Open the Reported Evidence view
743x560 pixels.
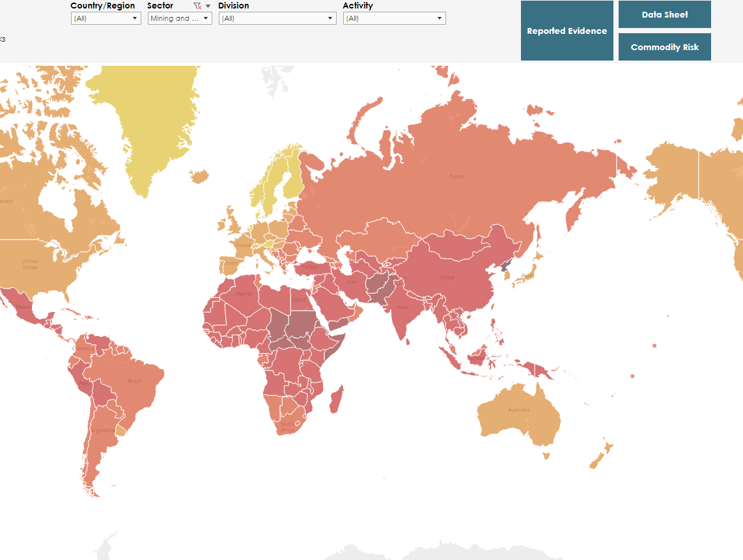567,31
